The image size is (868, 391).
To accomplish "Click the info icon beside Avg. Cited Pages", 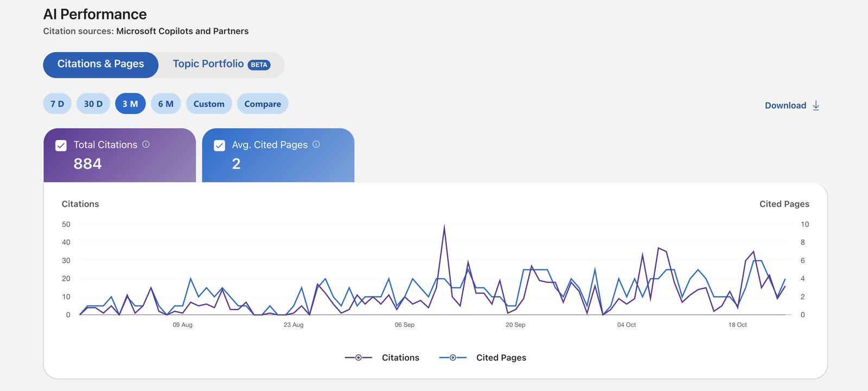I will [316, 144].
